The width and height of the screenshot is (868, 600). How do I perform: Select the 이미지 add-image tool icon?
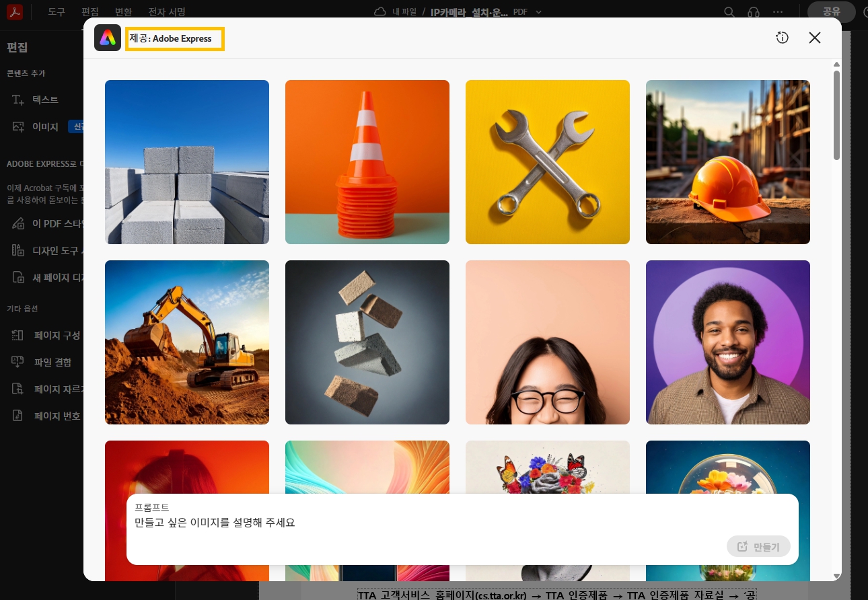coord(18,126)
